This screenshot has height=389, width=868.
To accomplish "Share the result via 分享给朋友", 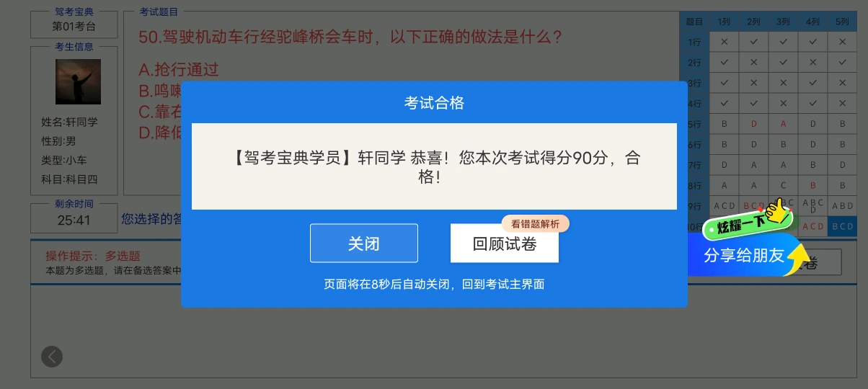I will click(743, 256).
